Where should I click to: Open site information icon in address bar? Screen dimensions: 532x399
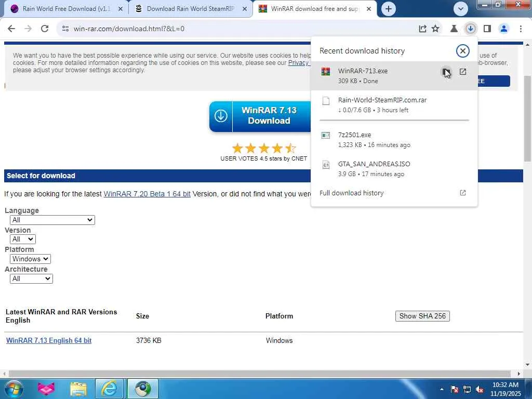point(65,29)
